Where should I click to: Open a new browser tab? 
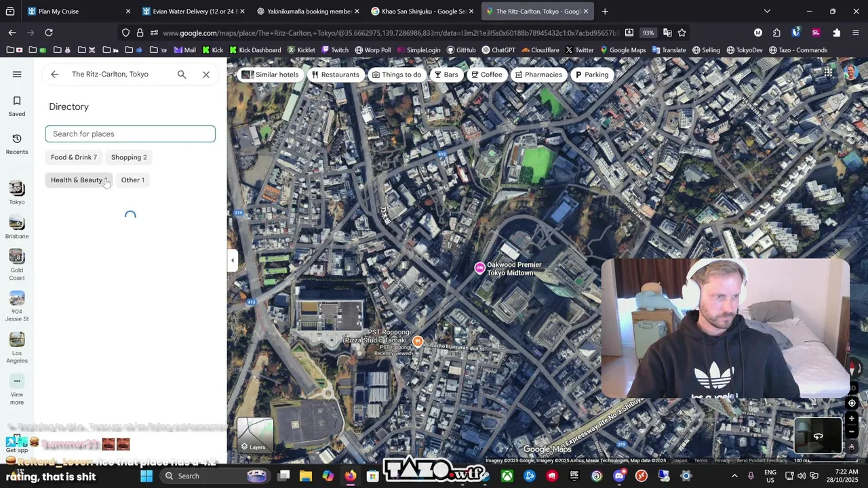(605, 12)
